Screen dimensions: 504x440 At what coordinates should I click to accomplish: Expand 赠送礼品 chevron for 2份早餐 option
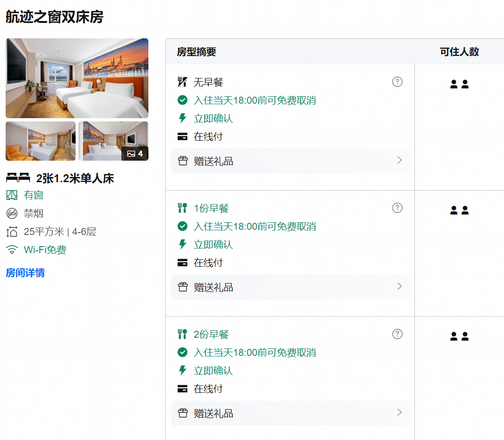[399, 412]
